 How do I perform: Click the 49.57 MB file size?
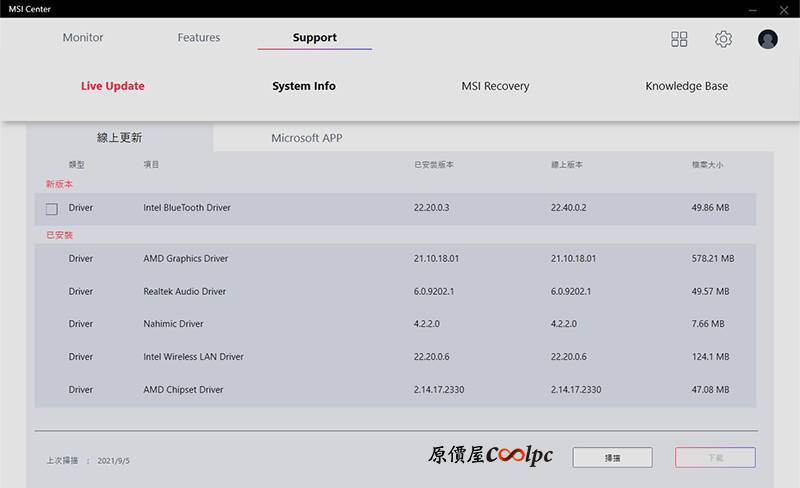click(x=710, y=291)
